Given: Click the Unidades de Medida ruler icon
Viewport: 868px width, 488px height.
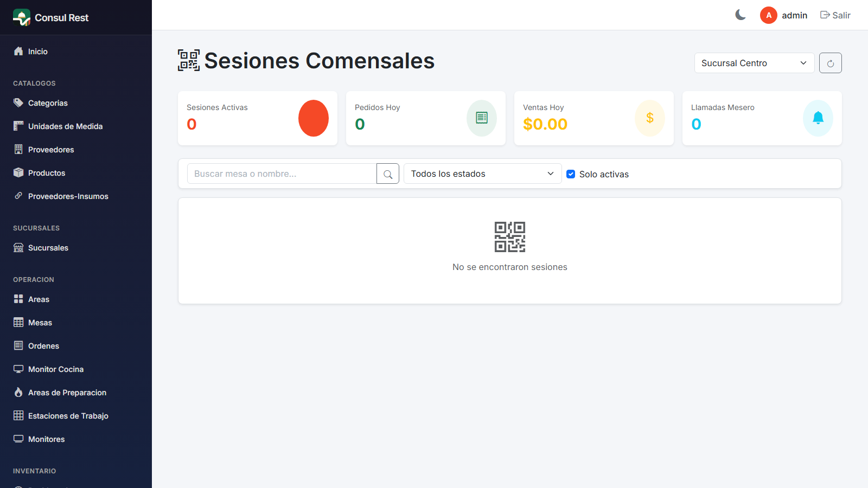Looking at the screenshot, I should point(18,126).
